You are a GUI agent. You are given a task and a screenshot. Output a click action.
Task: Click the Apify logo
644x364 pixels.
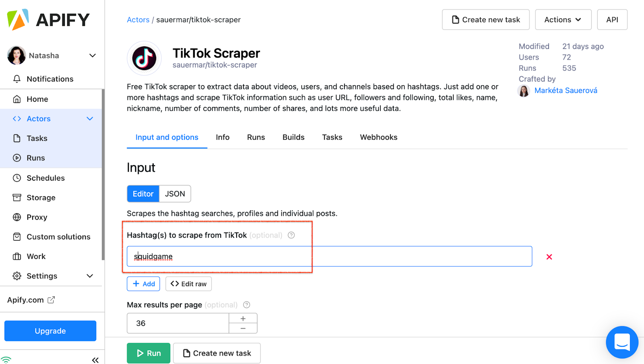point(48,19)
